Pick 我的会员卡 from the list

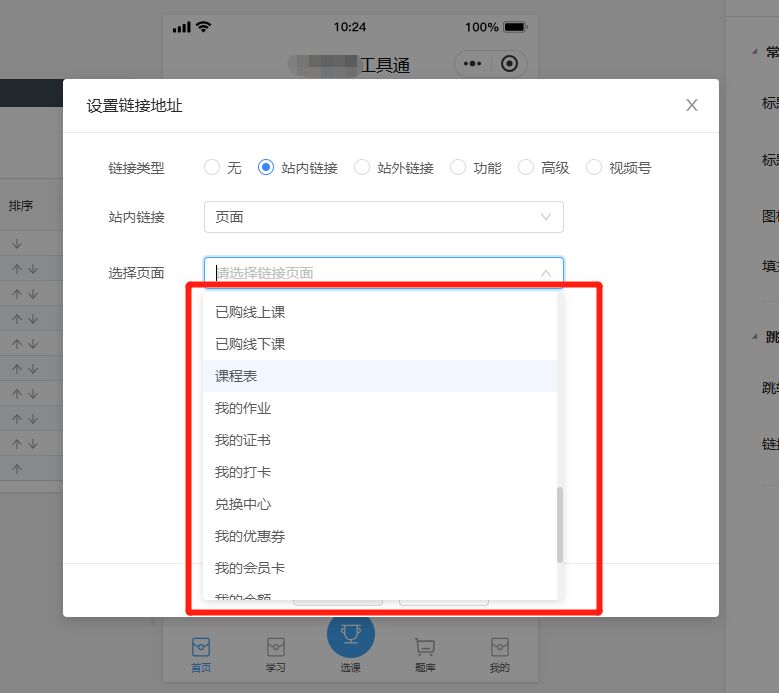coord(380,568)
